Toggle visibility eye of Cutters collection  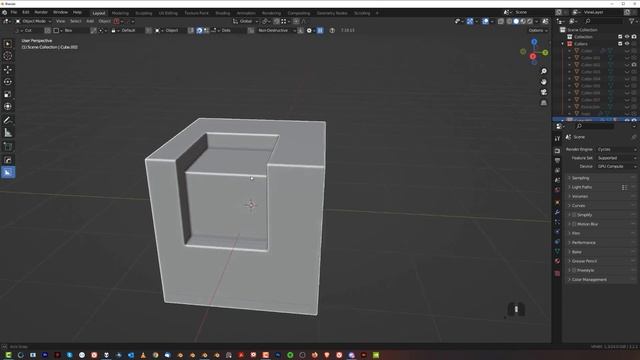coord(627,44)
